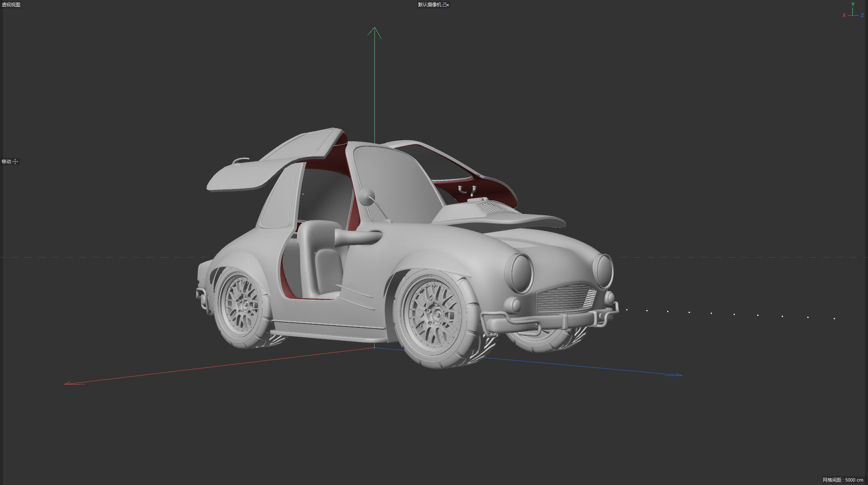The height and width of the screenshot is (485, 868).
Task: Click the camera icon beside 默认摄像机
Action: [446, 5]
